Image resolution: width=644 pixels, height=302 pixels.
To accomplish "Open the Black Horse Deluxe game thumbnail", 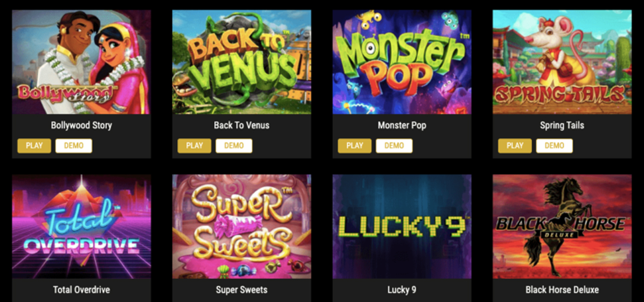I will coord(562,226).
